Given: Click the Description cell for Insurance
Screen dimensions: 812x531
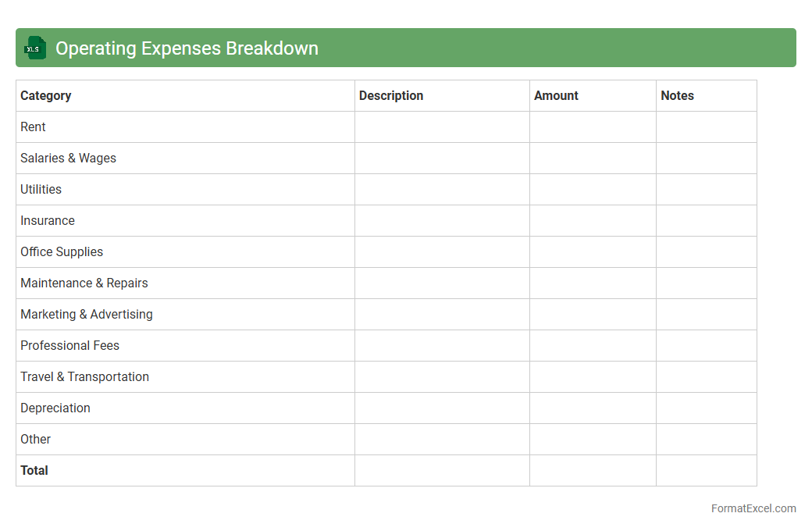Looking at the screenshot, I should click(442, 221).
